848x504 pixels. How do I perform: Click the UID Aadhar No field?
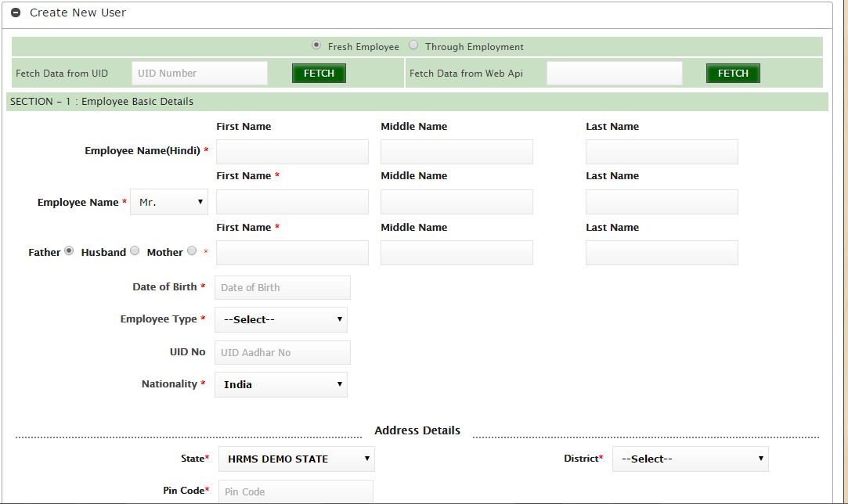pyautogui.click(x=282, y=352)
